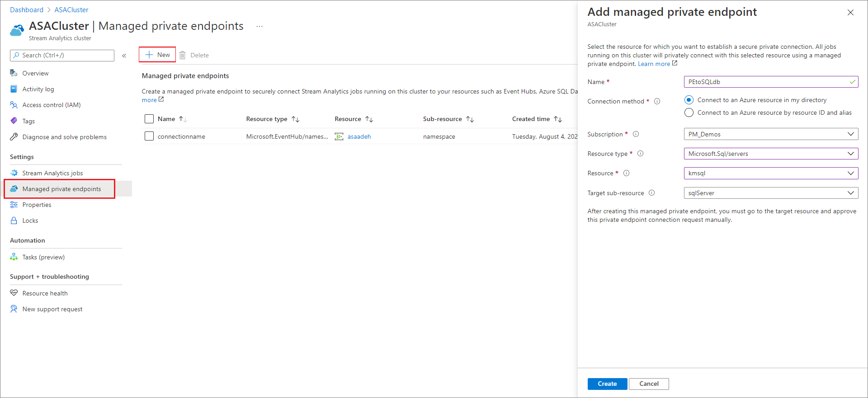Click the Resource type info icon
Screen dimensions: 868x398
tap(640, 154)
